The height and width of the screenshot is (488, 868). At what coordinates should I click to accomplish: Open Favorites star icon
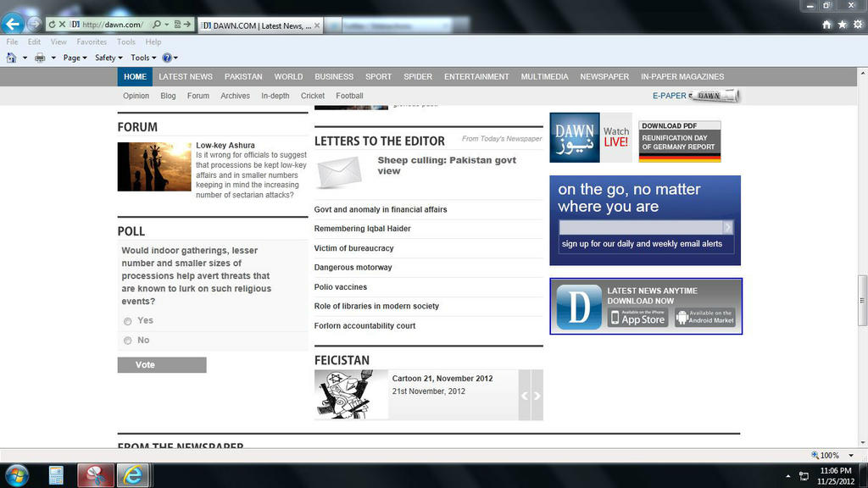842,25
